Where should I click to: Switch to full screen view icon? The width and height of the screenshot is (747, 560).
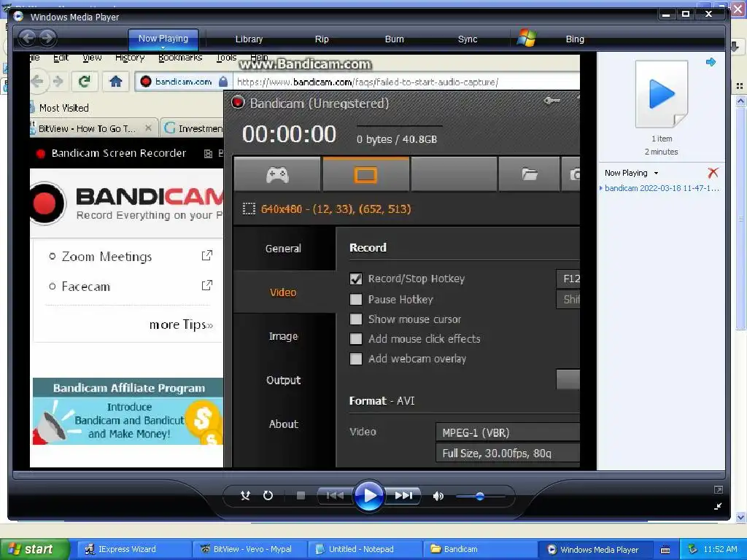718,489
